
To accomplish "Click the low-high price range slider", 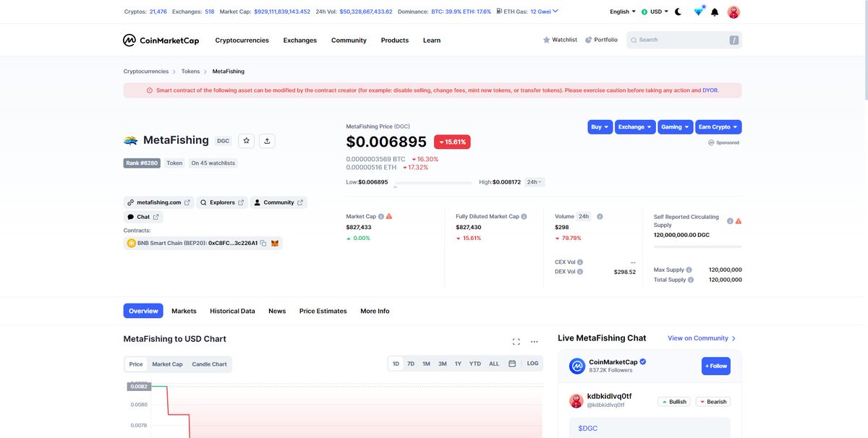I will pos(433,184).
